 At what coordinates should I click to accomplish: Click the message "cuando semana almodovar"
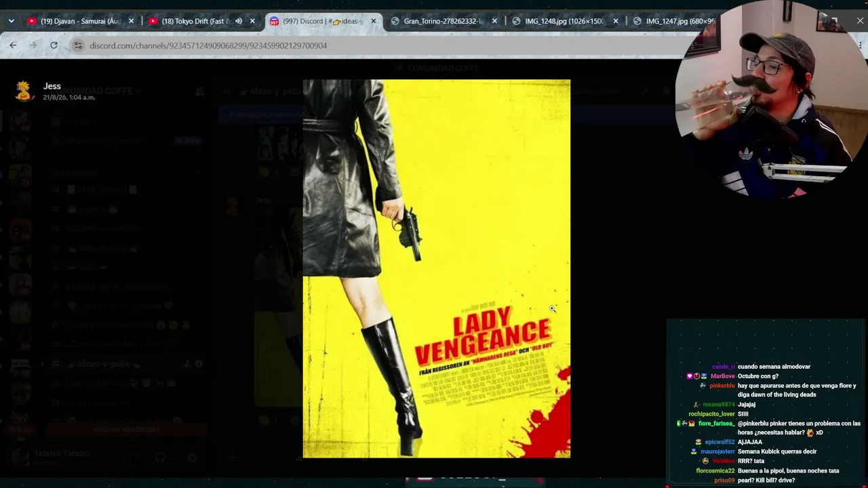pos(774,367)
